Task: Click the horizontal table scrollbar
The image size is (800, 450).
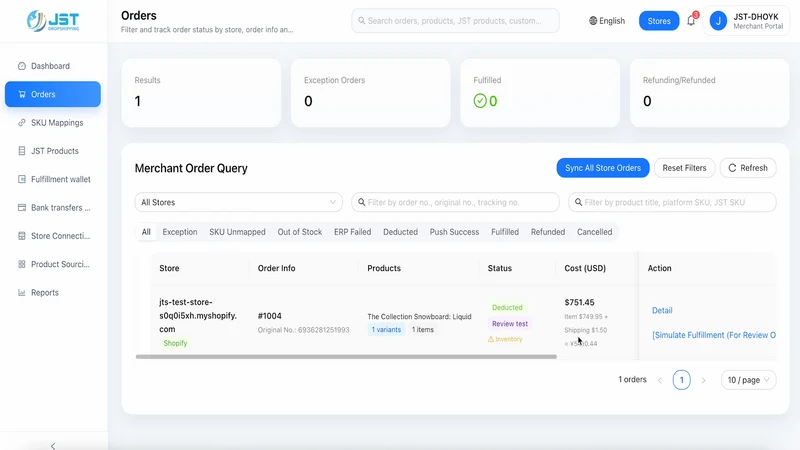Action: (346, 357)
